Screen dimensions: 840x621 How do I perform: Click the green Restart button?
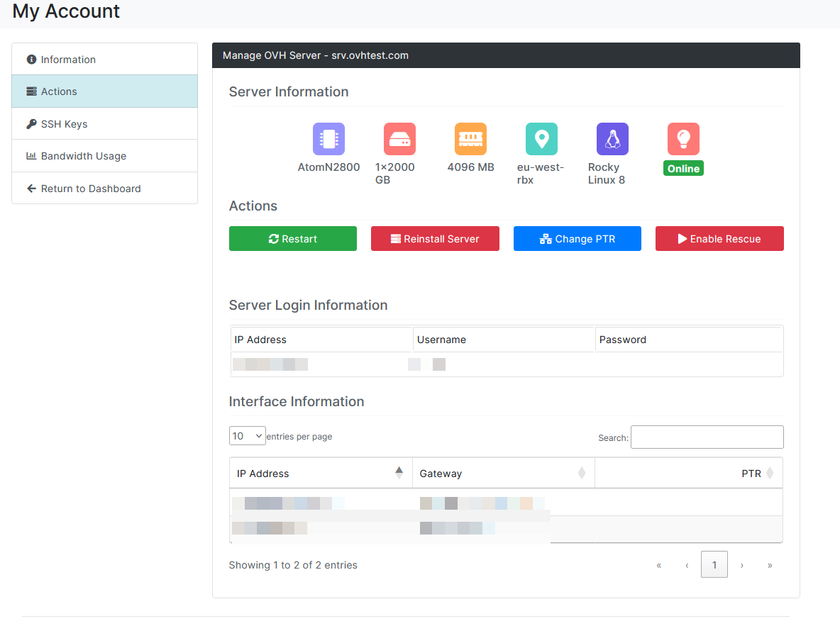point(292,239)
